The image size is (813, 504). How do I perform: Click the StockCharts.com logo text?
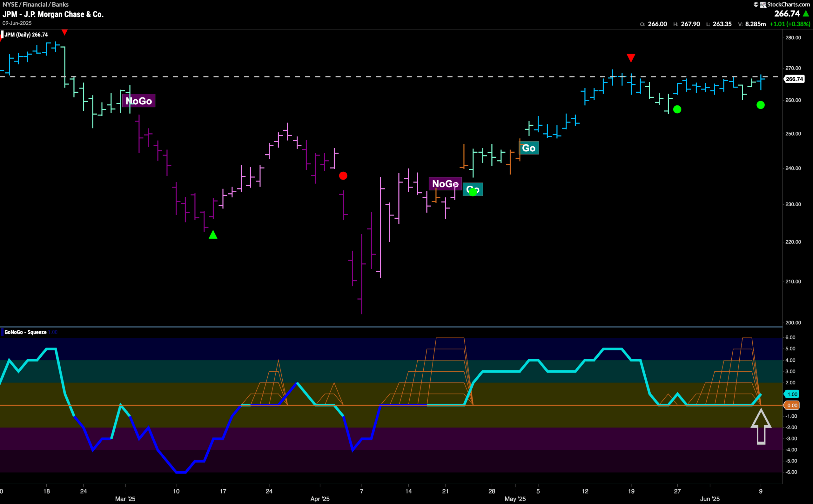(x=788, y=4)
